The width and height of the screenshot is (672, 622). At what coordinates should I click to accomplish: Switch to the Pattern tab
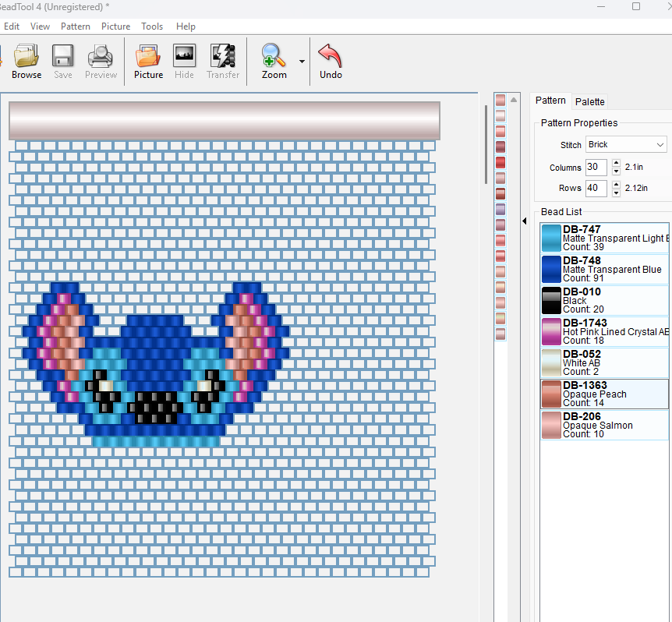(550, 101)
